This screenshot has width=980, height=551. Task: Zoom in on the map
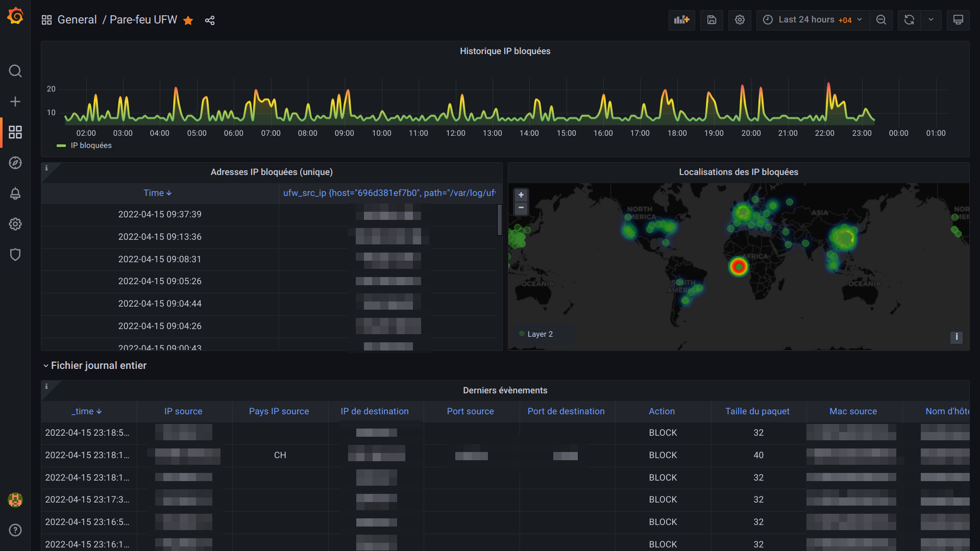(x=521, y=195)
